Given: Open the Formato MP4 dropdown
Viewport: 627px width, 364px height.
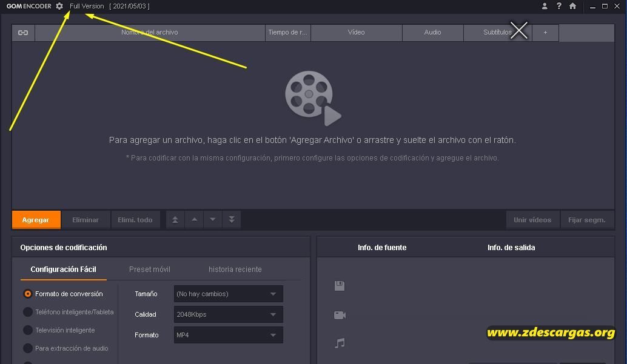Looking at the screenshot, I should click(229, 335).
